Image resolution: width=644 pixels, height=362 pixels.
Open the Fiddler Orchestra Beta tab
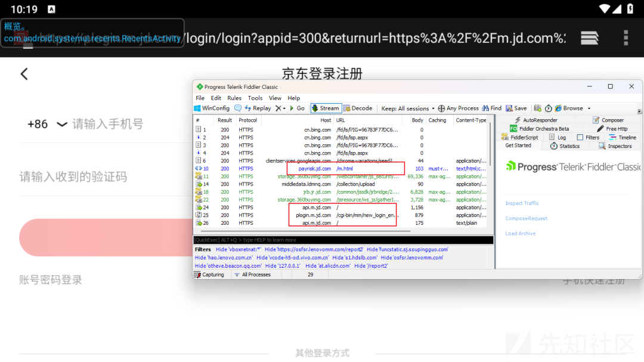pyautogui.click(x=539, y=129)
